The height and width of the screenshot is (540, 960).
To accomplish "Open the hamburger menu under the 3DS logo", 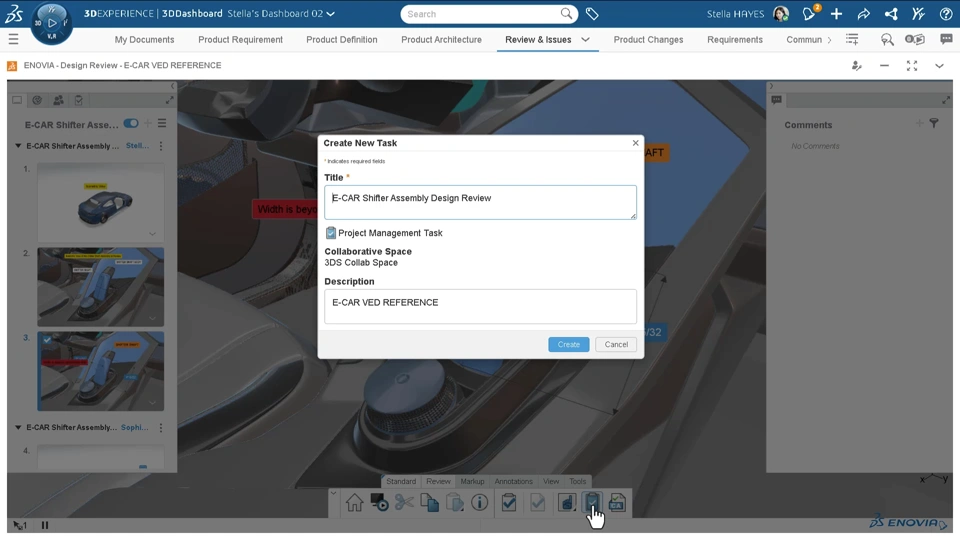I will pyautogui.click(x=13, y=39).
